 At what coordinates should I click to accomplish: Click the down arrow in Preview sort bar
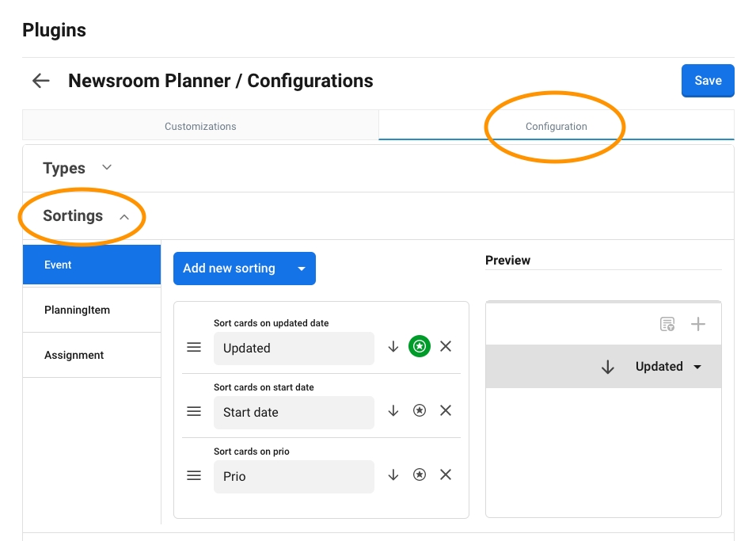click(x=607, y=367)
